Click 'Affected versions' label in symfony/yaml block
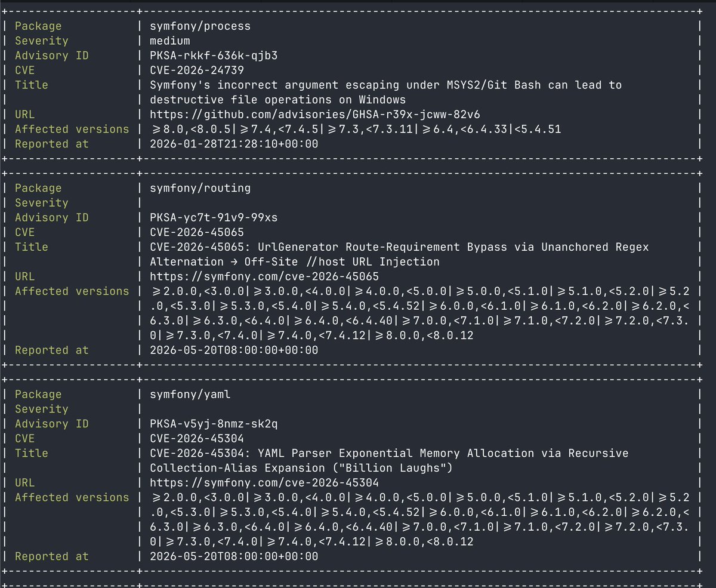This screenshot has height=588, width=716. coord(72,497)
